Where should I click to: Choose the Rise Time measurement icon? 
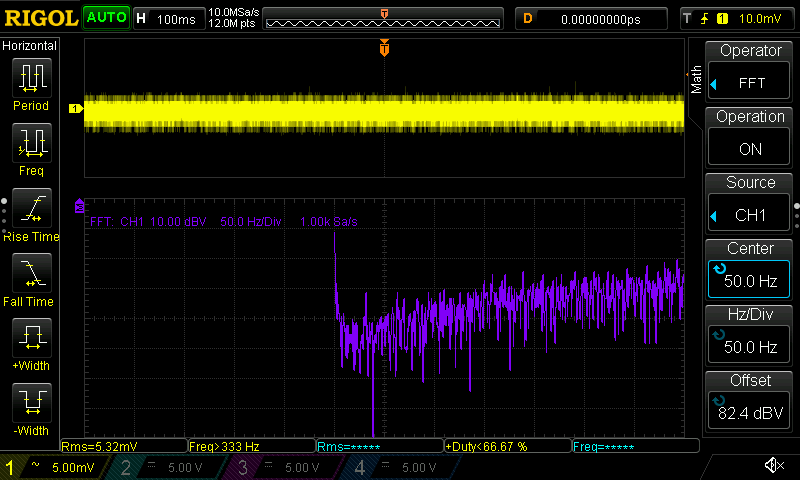(x=30, y=209)
